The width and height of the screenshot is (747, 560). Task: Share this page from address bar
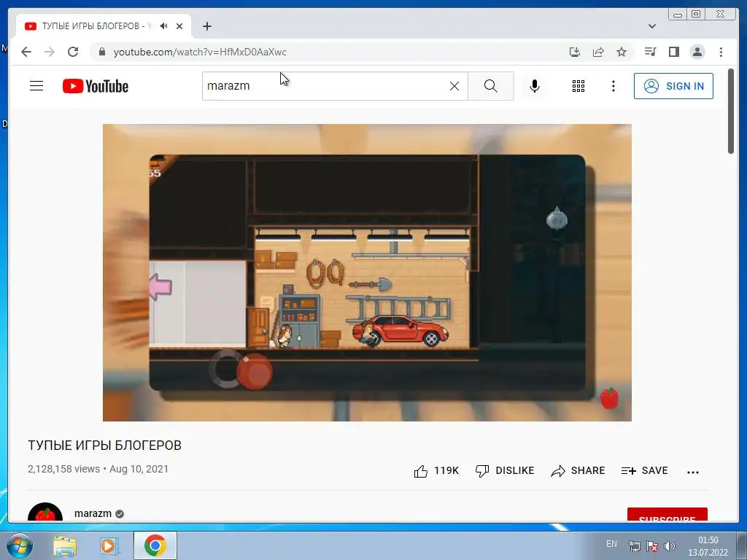coord(598,52)
